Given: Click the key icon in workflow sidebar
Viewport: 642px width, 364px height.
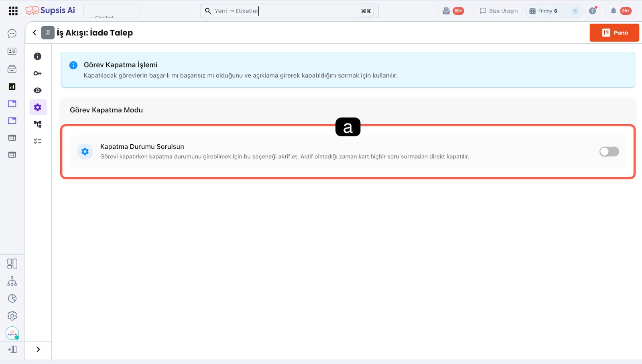Looking at the screenshot, I should tap(38, 73).
